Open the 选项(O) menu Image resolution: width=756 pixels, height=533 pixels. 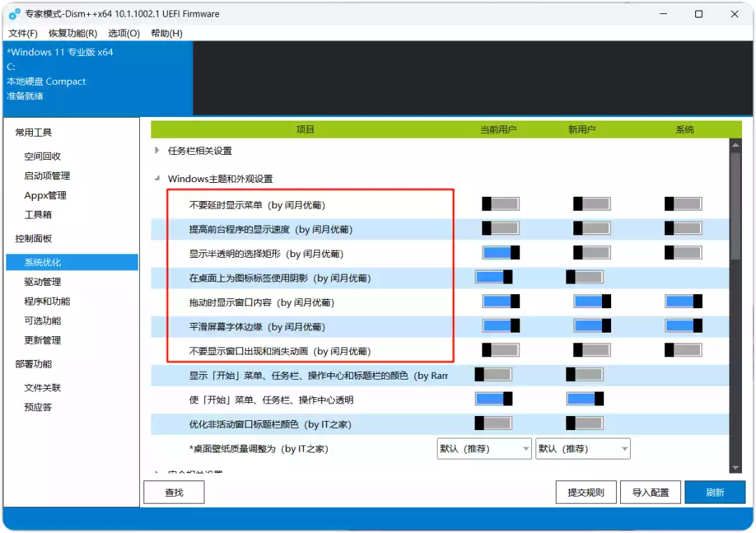pos(124,34)
